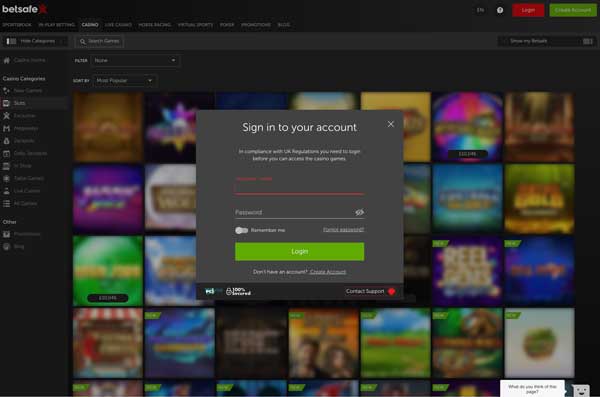Click the Hide Categories button
The image size is (600, 397).
(x=35, y=41)
